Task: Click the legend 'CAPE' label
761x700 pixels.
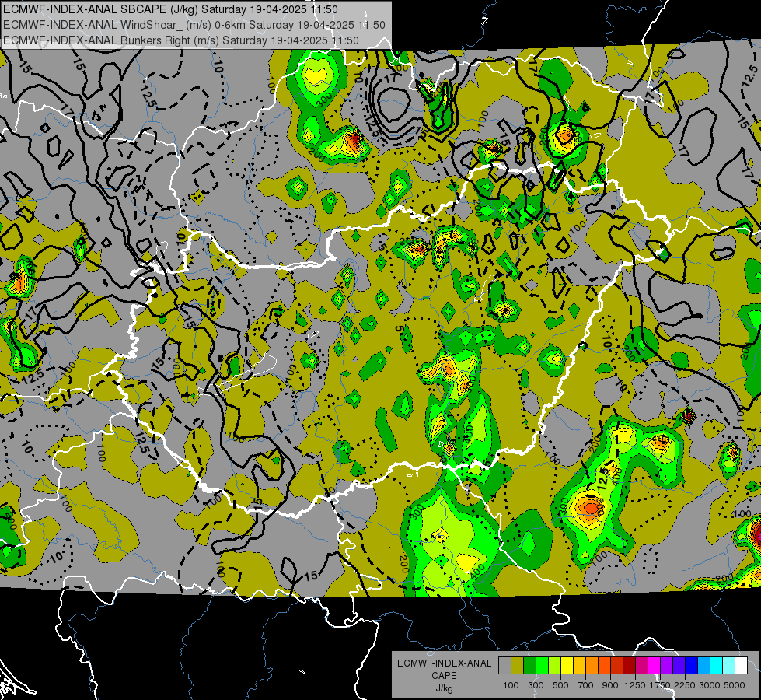Action: (x=444, y=676)
